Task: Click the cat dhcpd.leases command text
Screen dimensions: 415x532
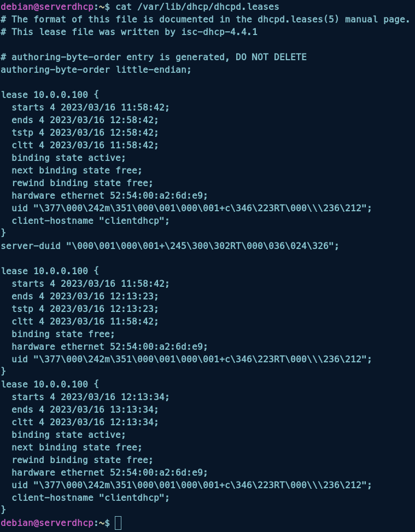Action: [x=197, y=7]
